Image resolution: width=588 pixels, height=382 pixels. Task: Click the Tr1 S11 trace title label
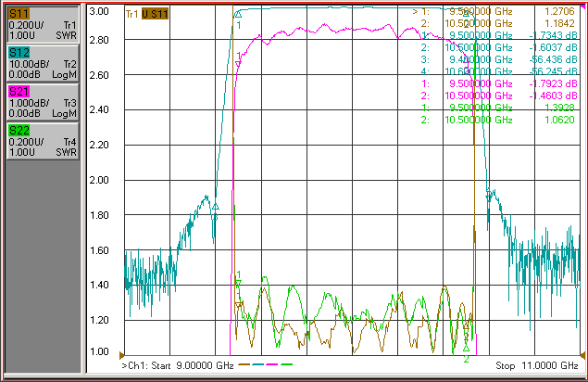(x=147, y=14)
